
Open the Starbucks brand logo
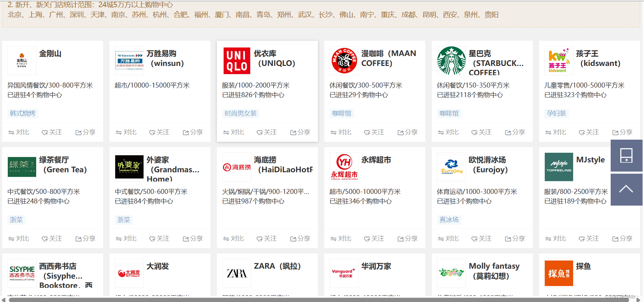point(452,61)
